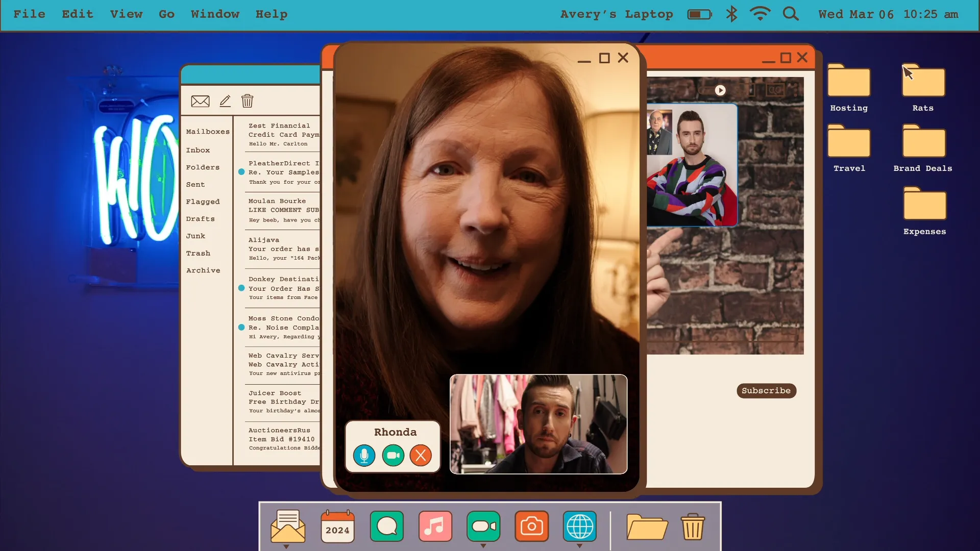End the call with Rhonda
Screen dimensions: 980x551
click(x=421, y=455)
